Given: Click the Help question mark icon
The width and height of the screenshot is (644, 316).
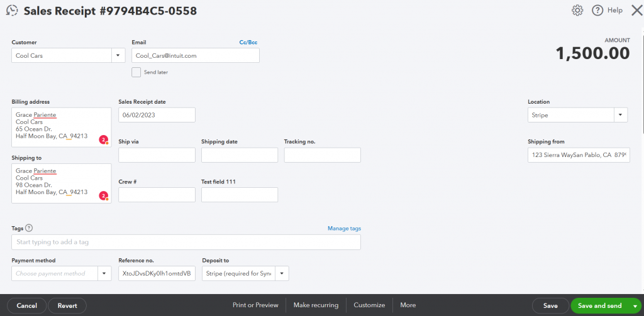Looking at the screenshot, I should 597,11.
